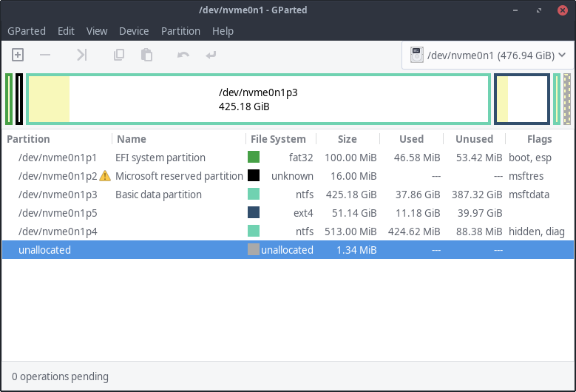Click the green fat32 color swatch
This screenshot has width=576, height=392.
(x=254, y=157)
